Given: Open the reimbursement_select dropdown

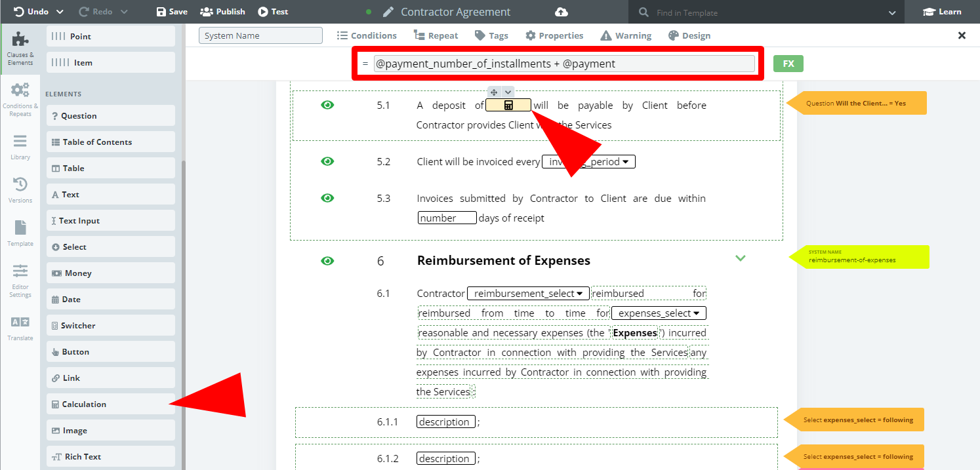Looking at the screenshot, I should coord(528,294).
